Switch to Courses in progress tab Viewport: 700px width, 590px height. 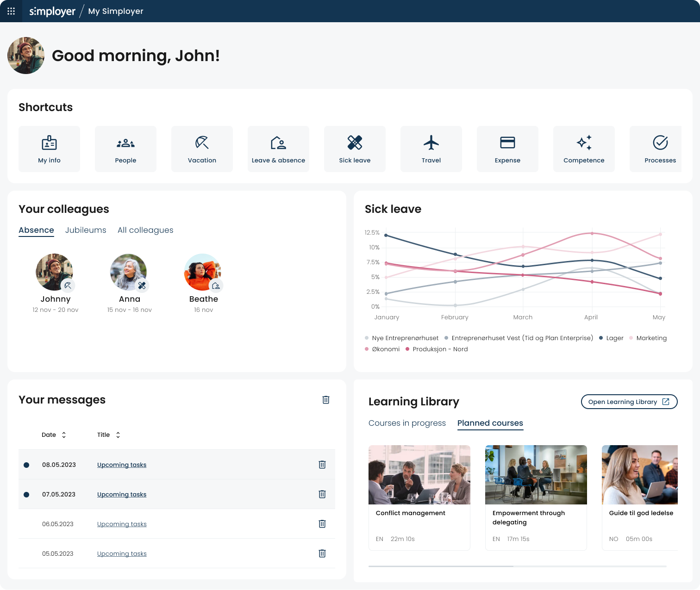(x=407, y=423)
